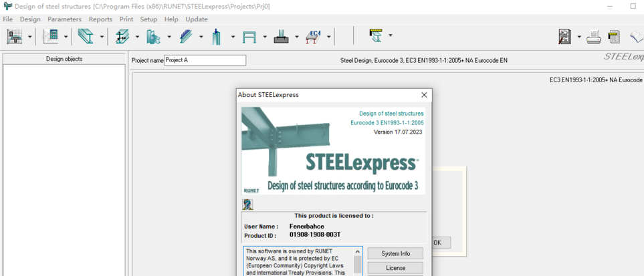
Task: Click inside the license text box
Action: pyautogui.click(x=298, y=261)
